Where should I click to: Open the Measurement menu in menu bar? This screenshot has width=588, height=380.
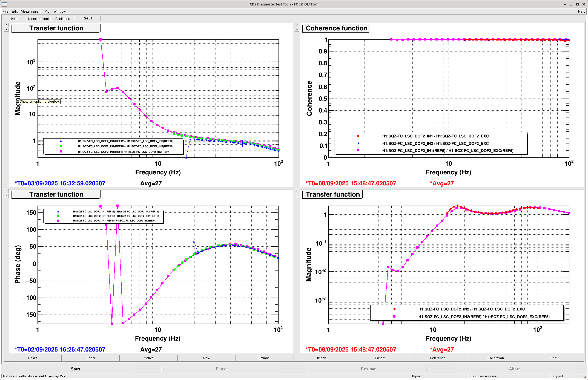[x=31, y=11]
